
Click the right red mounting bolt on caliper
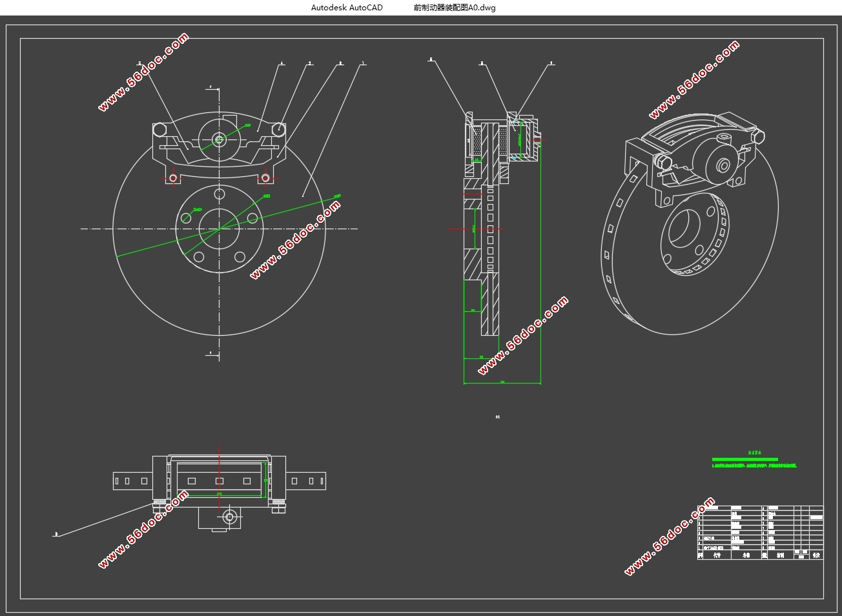pyautogui.click(x=265, y=178)
